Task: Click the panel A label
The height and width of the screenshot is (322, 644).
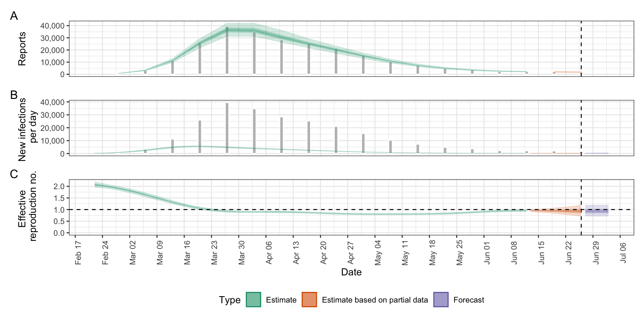Action: (14, 16)
